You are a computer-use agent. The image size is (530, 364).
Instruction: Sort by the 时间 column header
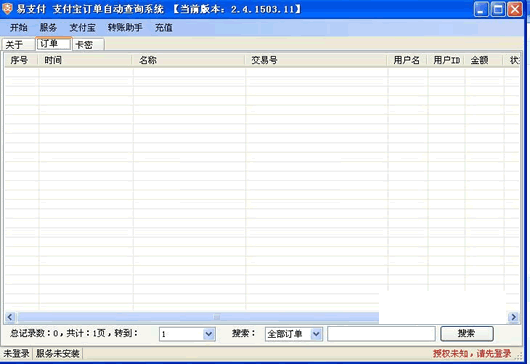coord(85,60)
